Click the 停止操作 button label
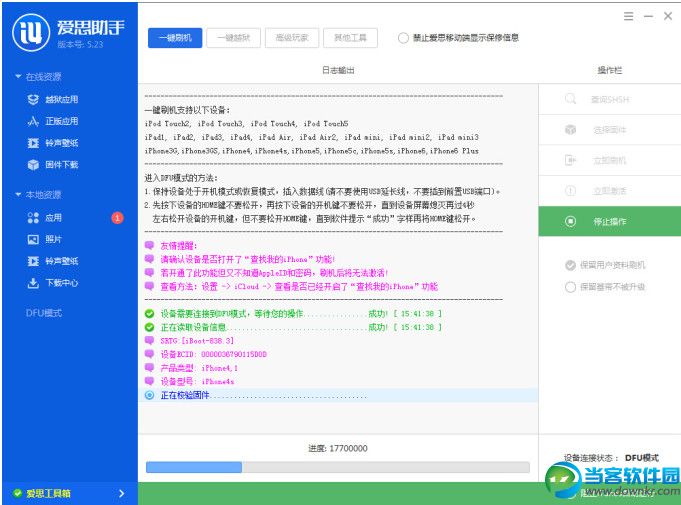Viewport: 681px width, 505px height. 610,221
